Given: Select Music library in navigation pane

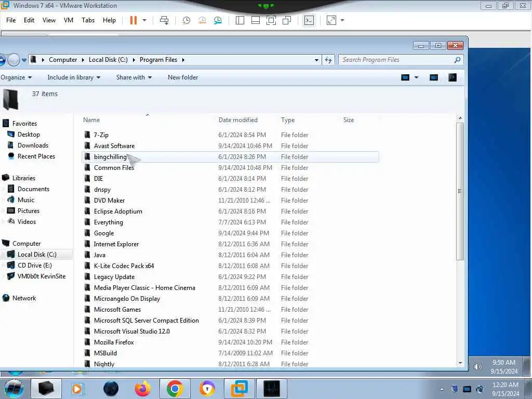Looking at the screenshot, I should point(26,200).
